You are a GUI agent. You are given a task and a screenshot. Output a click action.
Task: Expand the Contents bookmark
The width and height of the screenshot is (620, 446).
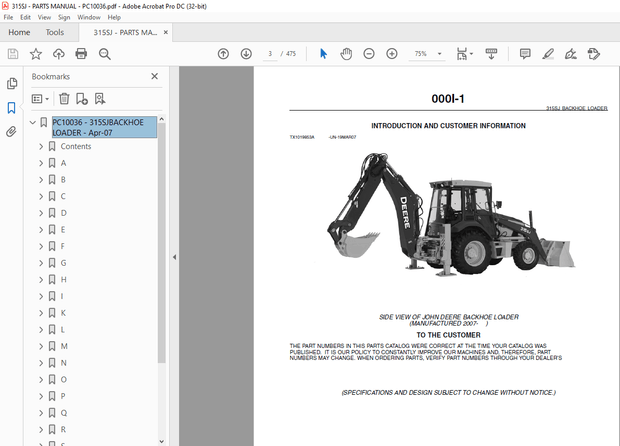tap(41, 147)
